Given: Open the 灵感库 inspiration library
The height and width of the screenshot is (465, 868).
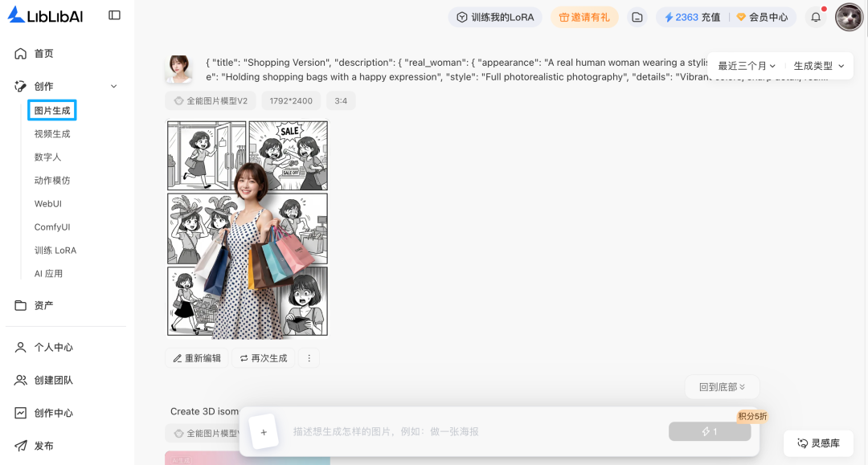Looking at the screenshot, I should pyautogui.click(x=818, y=443).
